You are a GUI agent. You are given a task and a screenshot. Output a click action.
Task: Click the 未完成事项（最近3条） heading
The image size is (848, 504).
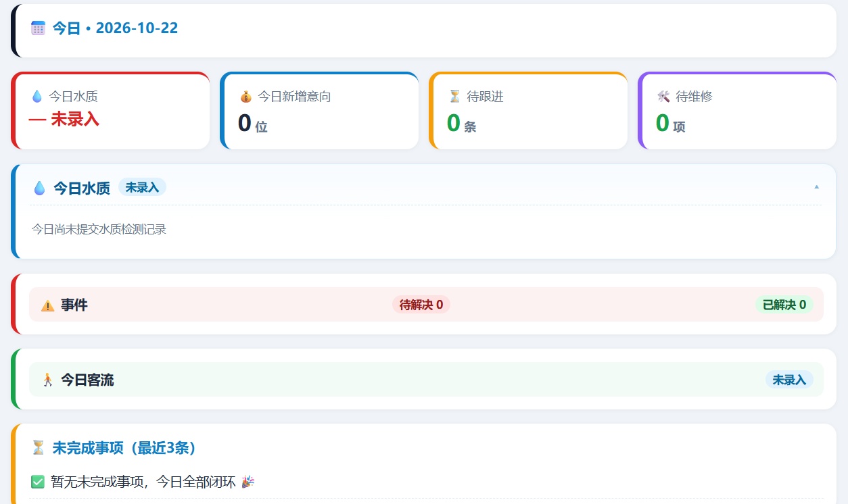(124, 448)
